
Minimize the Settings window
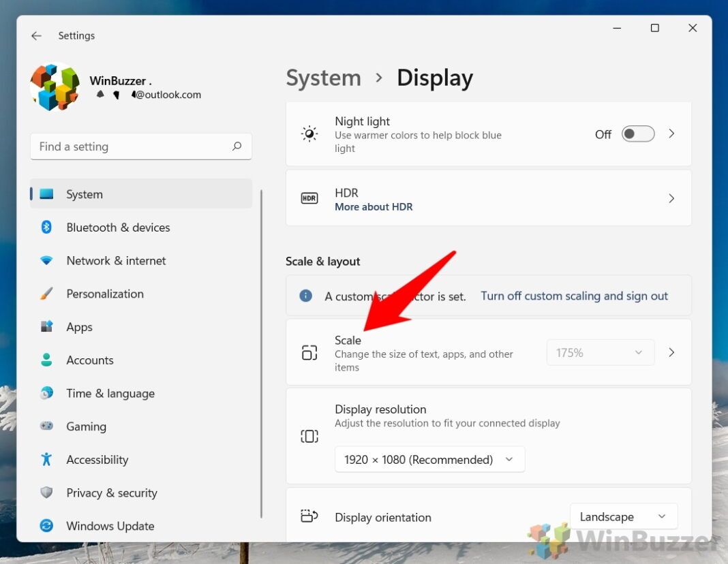click(617, 29)
